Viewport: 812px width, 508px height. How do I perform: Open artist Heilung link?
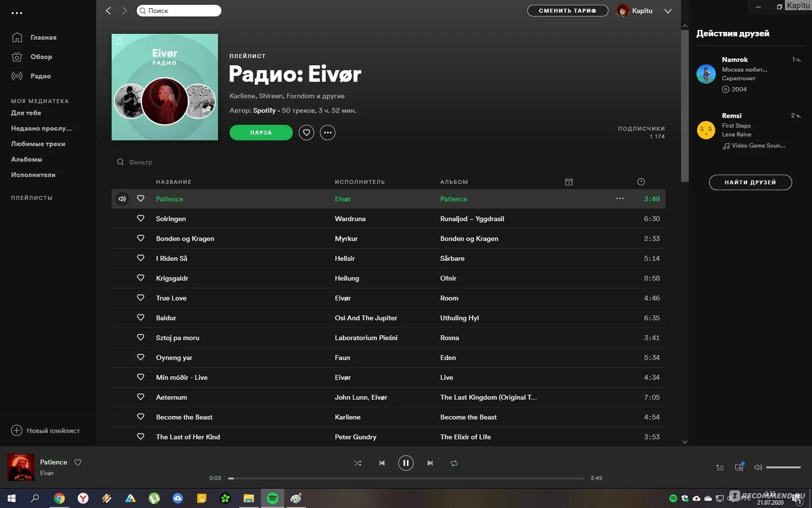coord(347,278)
